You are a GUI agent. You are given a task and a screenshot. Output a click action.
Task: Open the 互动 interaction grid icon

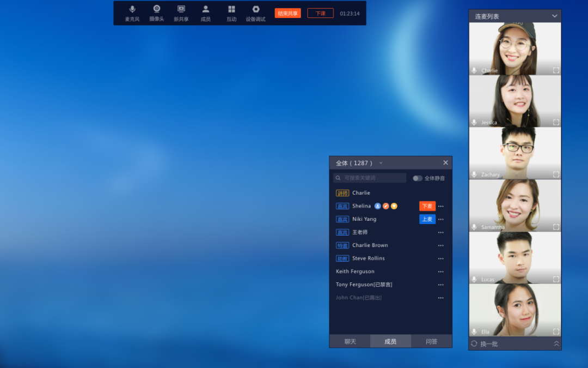point(231,9)
